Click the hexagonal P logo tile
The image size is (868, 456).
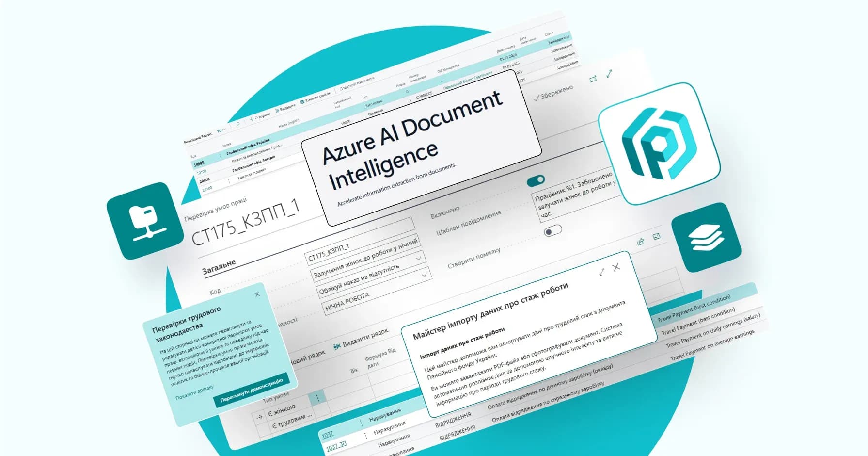(x=659, y=144)
